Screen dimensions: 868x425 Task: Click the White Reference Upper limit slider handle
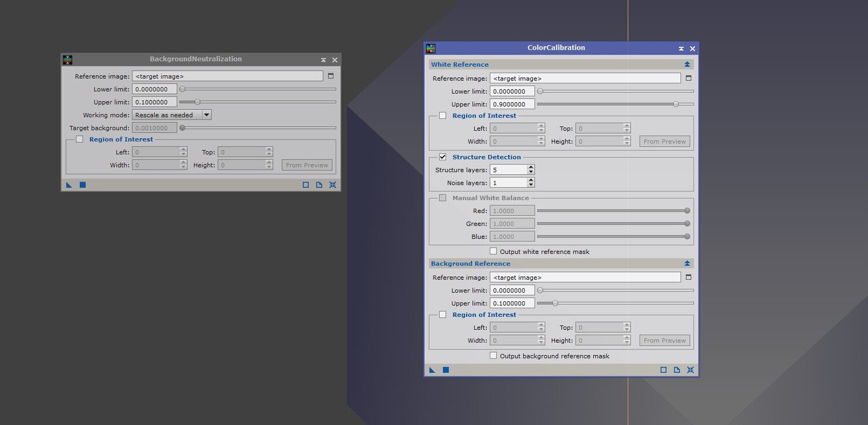coord(676,104)
